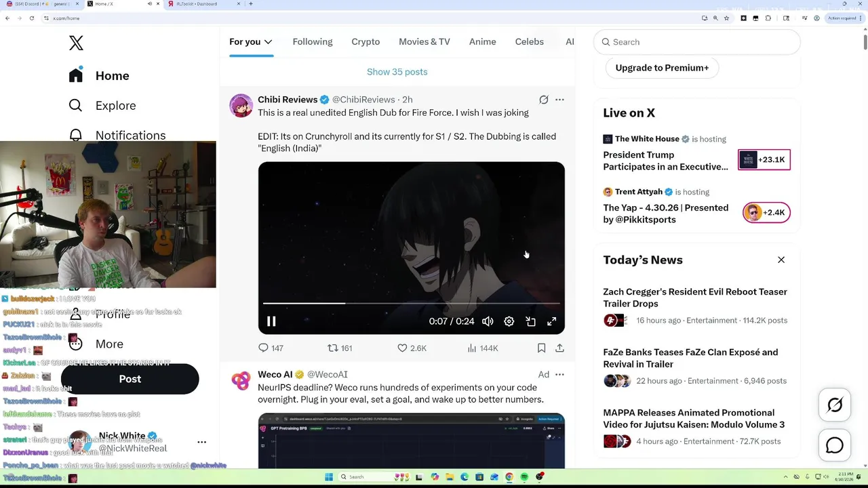Show hidden system tray icons
Viewport: 868px width, 488px height.
786,477
